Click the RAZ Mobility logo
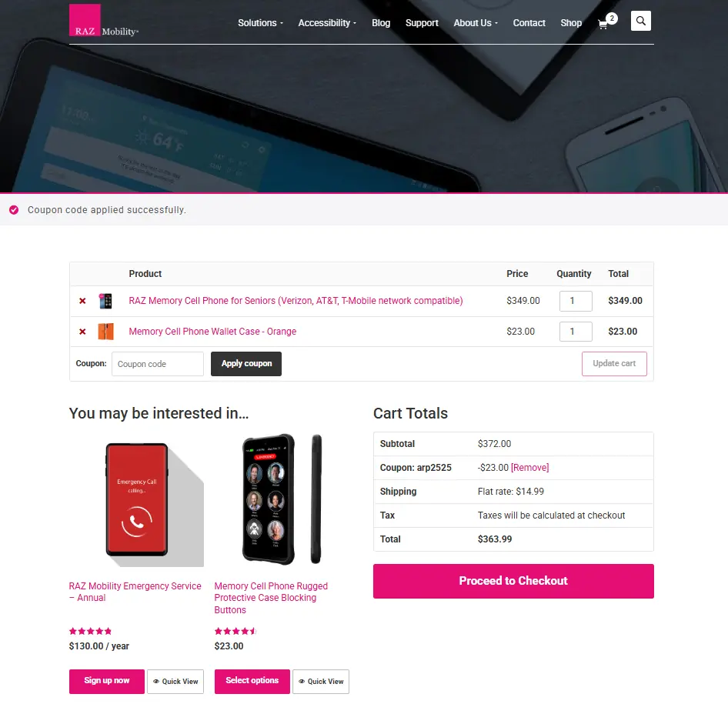This screenshot has width=728, height=704. pos(104,21)
